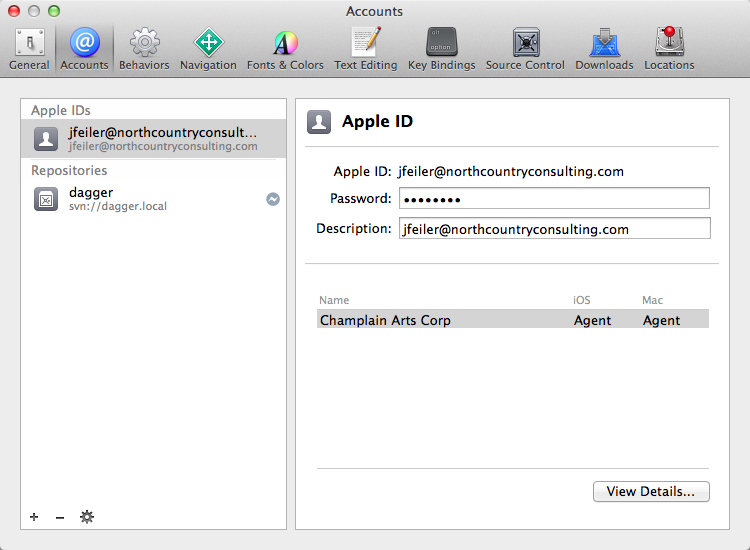Click the Mac column header
750x550 pixels.
652,300
